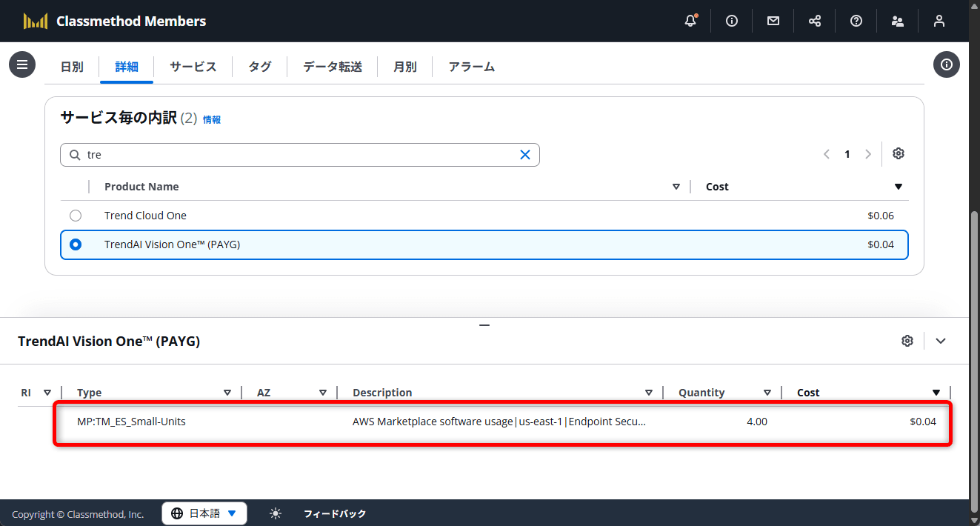Sort by RI column arrow

point(47,393)
